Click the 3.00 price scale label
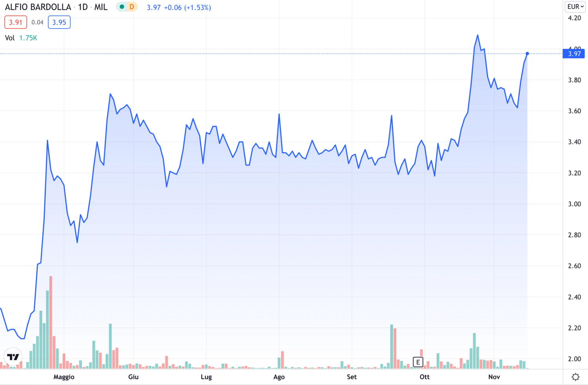588x385 pixels. coord(575,204)
